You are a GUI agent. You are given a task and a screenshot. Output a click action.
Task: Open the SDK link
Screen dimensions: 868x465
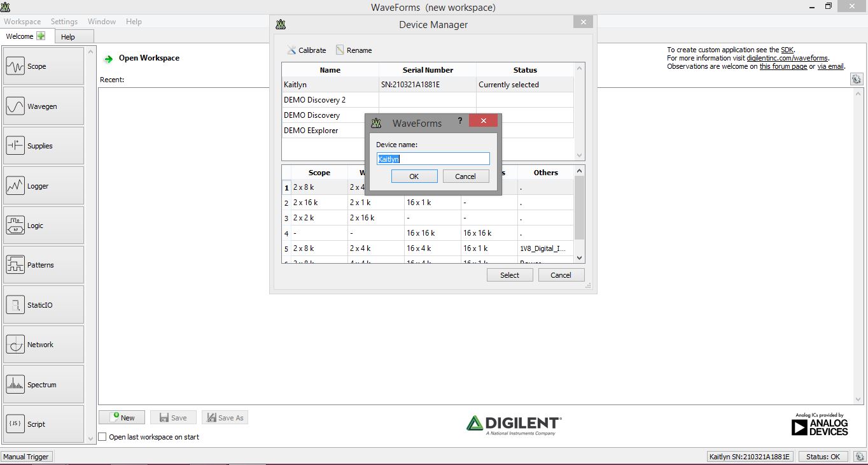[x=787, y=50]
